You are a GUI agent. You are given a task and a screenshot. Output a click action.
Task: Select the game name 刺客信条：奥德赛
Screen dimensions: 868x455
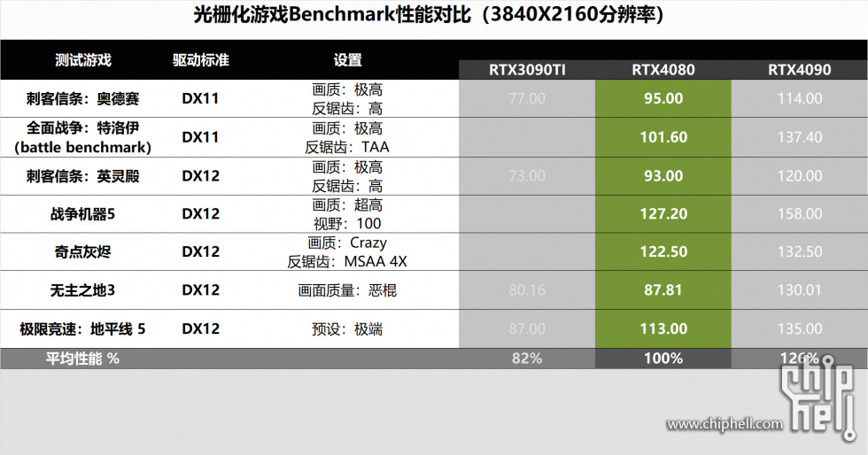tap(83, 98)
